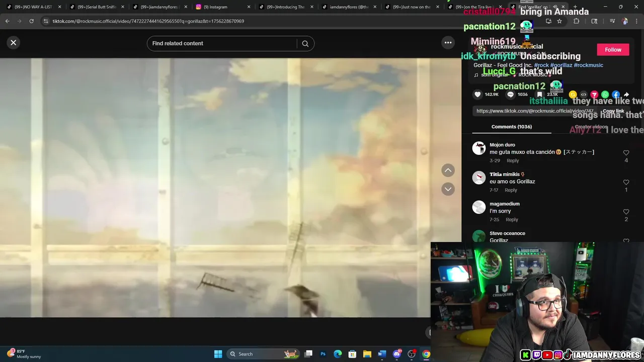Viewport: 644px width, 362px height.
Task: Open magamedium's profile avatar
Action: click(479, 207)
